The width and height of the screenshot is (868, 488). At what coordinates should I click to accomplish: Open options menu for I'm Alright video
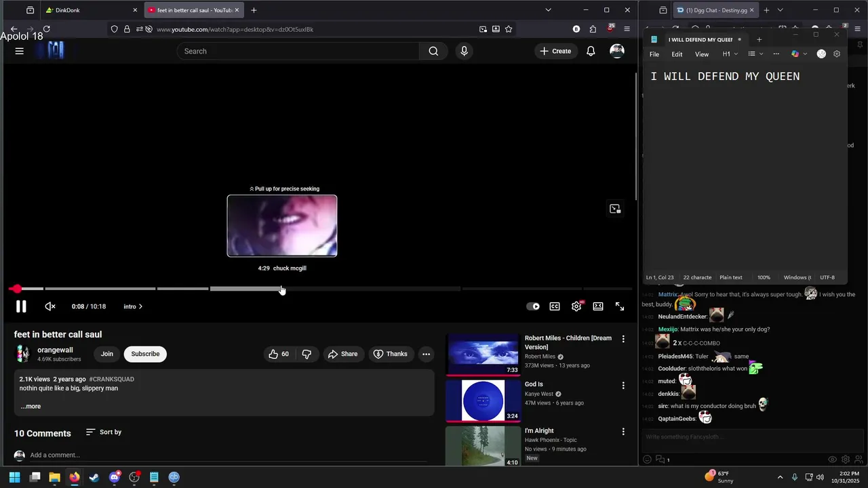pyautogui.click(x=623, y=432)
